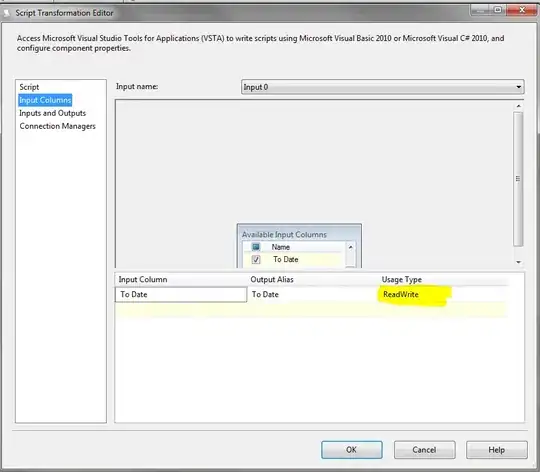Click the Input Column grid header
The width and height of the screenshot is (540, 472).
[x=143, y=280]
